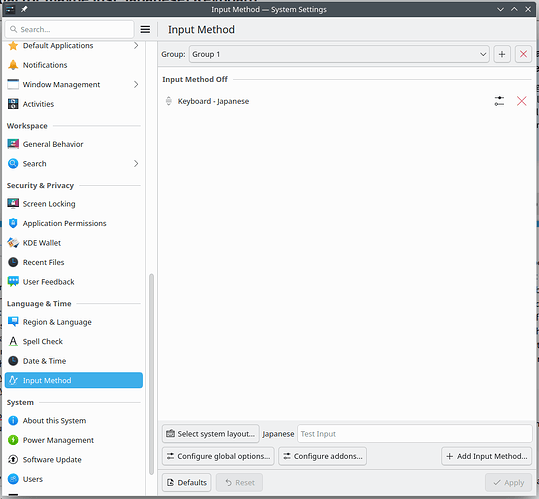Image resolution: width=539 pixels, height=499 pixels.
Task: Click the sidebar vertical scrollbar
Action: pos(151,374)
